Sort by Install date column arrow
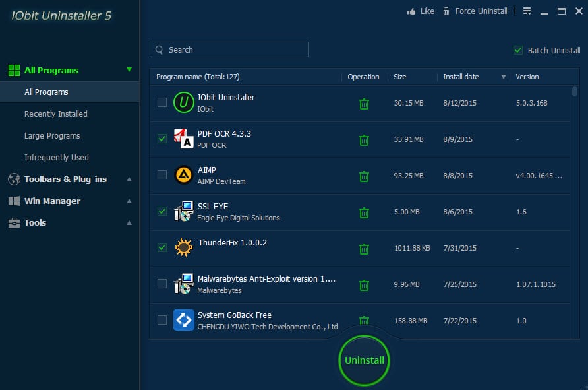This screenshot has height=390, width=588. [x=504, y=77]
